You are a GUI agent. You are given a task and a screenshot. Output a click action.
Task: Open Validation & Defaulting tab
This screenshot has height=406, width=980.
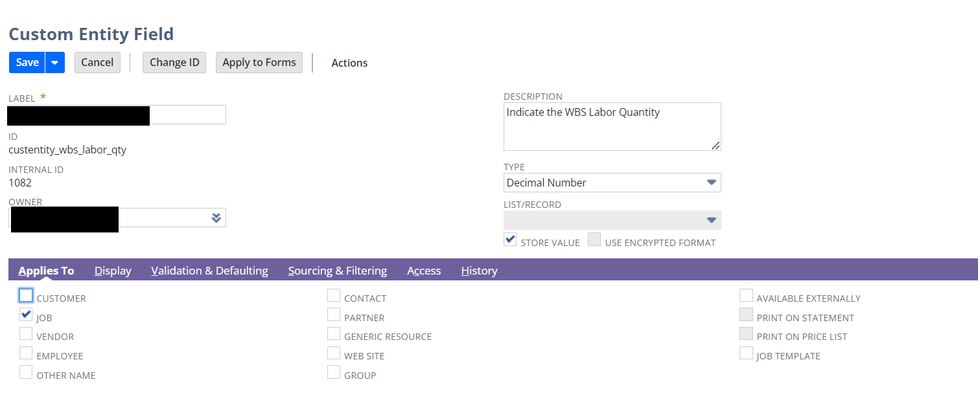(209, 271)
